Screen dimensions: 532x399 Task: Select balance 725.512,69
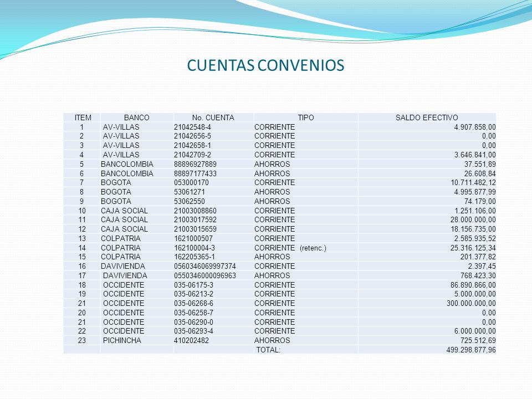478,340
